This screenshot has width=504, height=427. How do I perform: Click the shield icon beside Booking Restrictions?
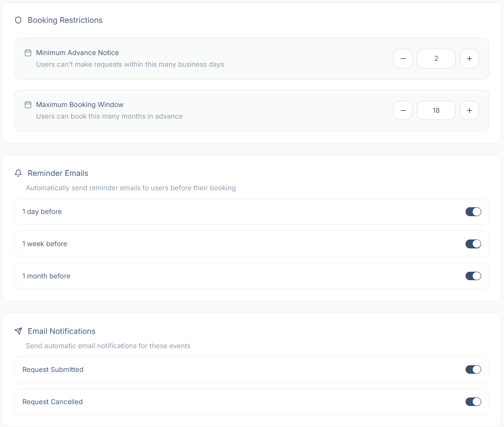point(18,20)
